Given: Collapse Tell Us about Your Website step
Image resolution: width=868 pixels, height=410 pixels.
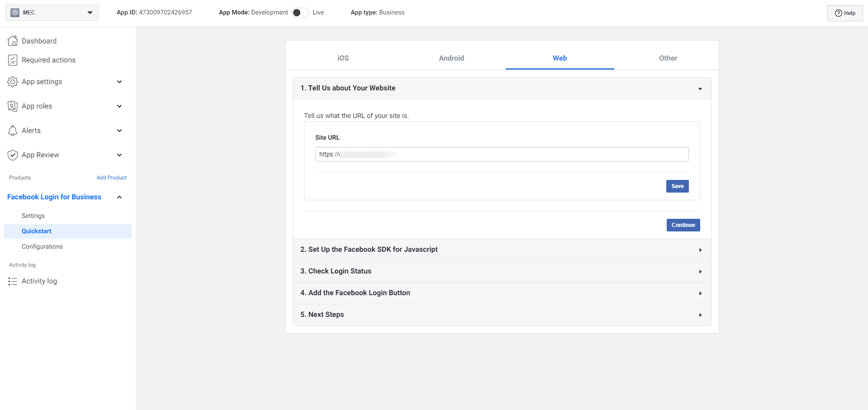Looking at the screenshot, I should [x=700, y=89].
